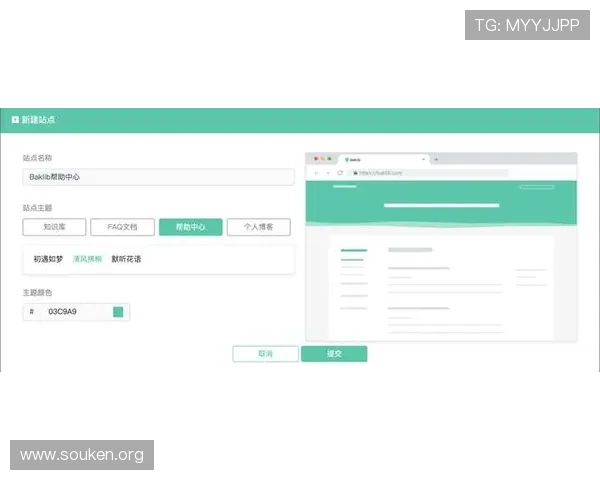
Task: Click the back arrow in preview browser
Action: point(316,173)
